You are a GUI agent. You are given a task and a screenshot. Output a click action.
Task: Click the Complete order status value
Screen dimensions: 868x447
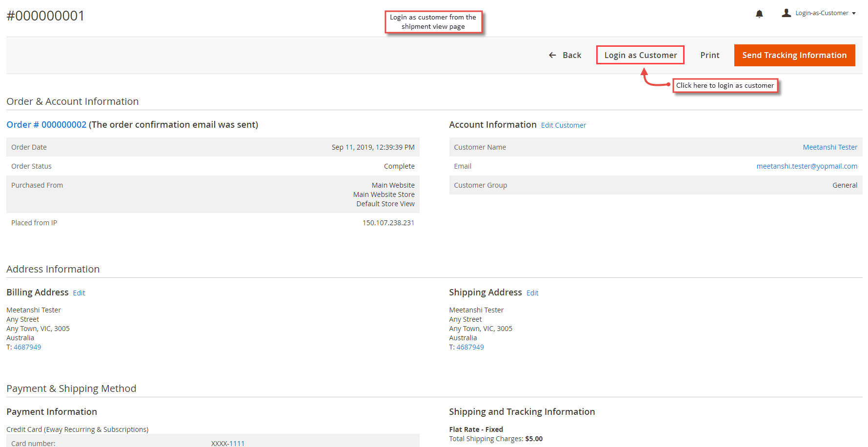coord(399,166)
